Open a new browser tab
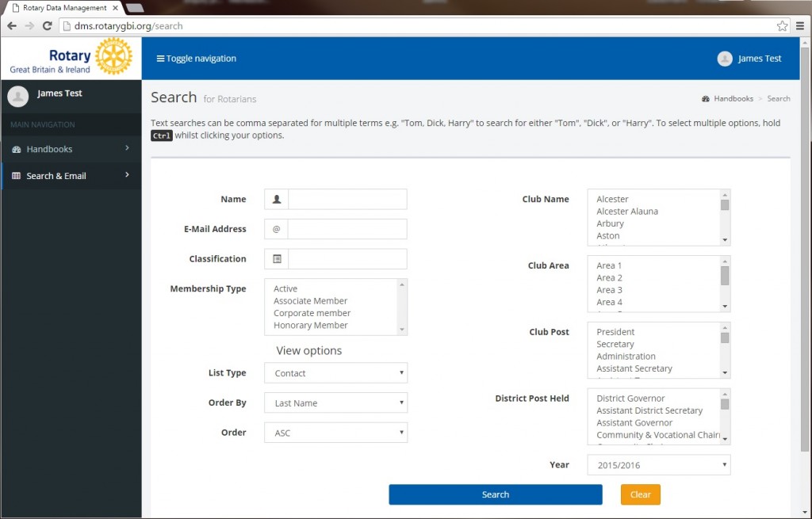 (135, 8)
